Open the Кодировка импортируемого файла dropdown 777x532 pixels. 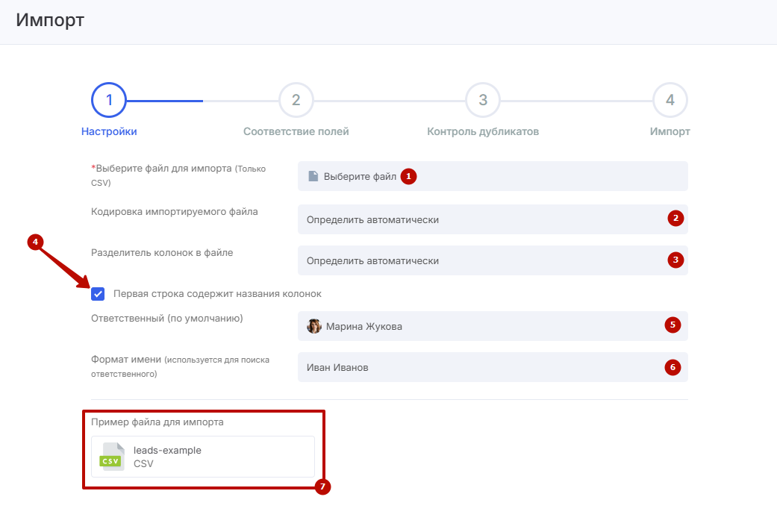[x=478, y=219]
